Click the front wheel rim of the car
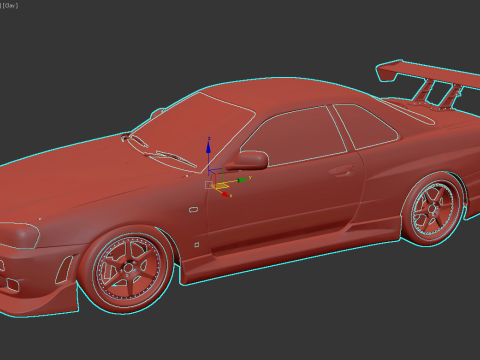The width and height of the screenshot is (480, 360). pos(128,268)
